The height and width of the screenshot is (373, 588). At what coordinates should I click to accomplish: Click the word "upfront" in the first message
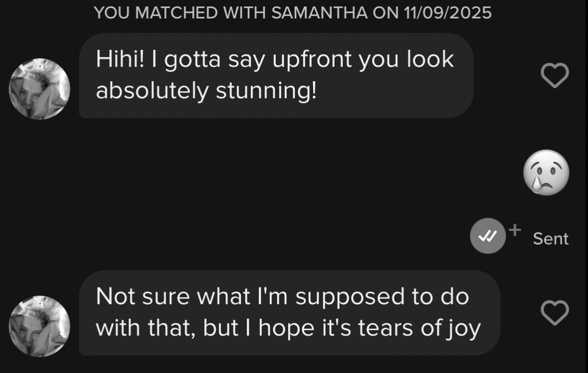[312, 60]
